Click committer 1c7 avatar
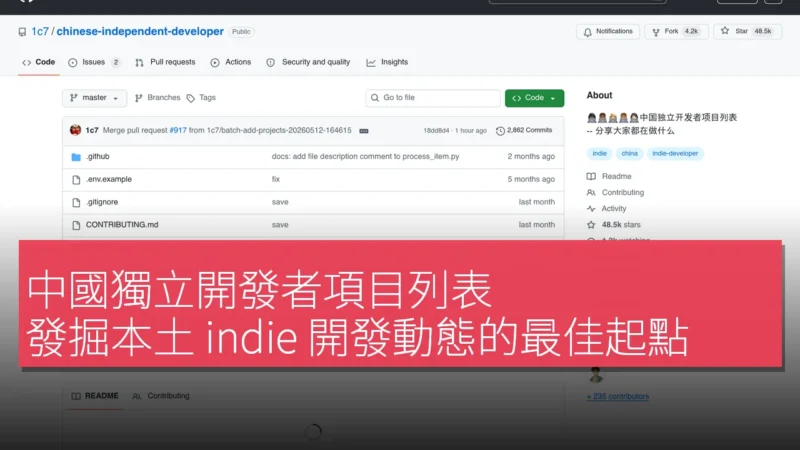The width and height of the screenshot is (800, 450). pos(76,130)
